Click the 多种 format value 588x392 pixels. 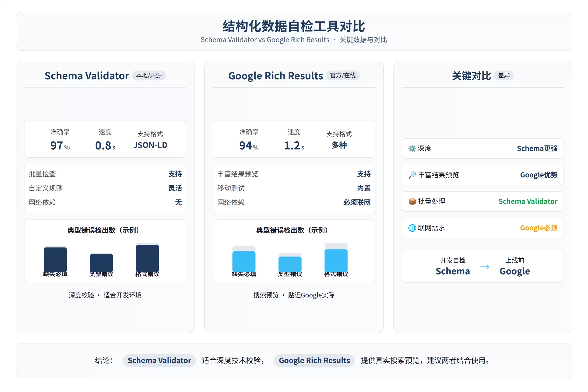339,145
